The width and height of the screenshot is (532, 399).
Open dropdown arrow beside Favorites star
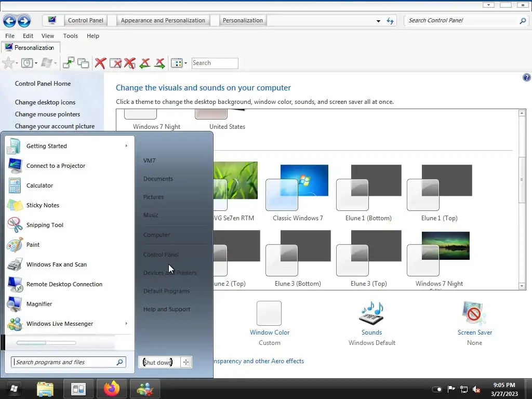click(17, 63)
